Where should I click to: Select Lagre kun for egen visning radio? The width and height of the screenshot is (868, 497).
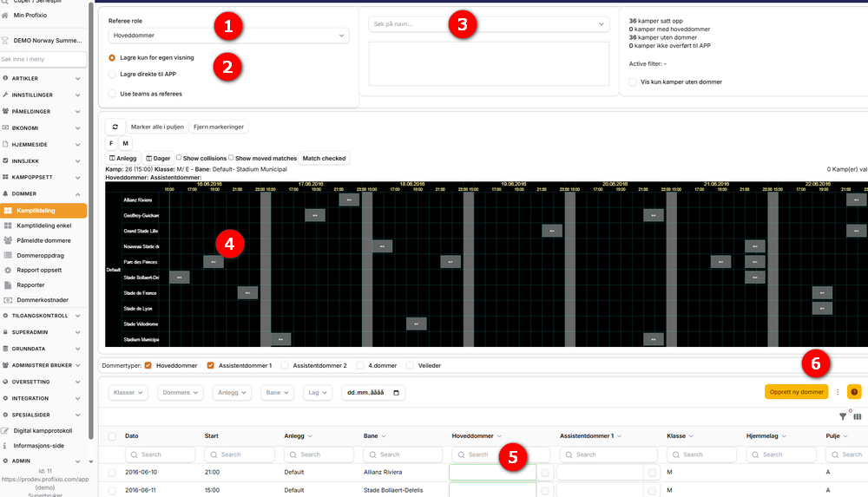click(112, 57)
